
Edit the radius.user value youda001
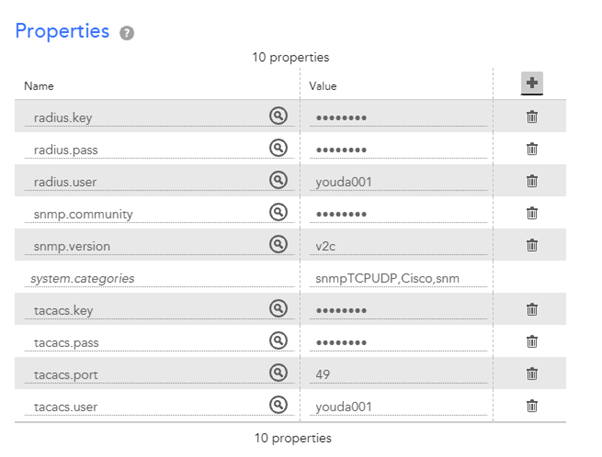click(399, 182)
